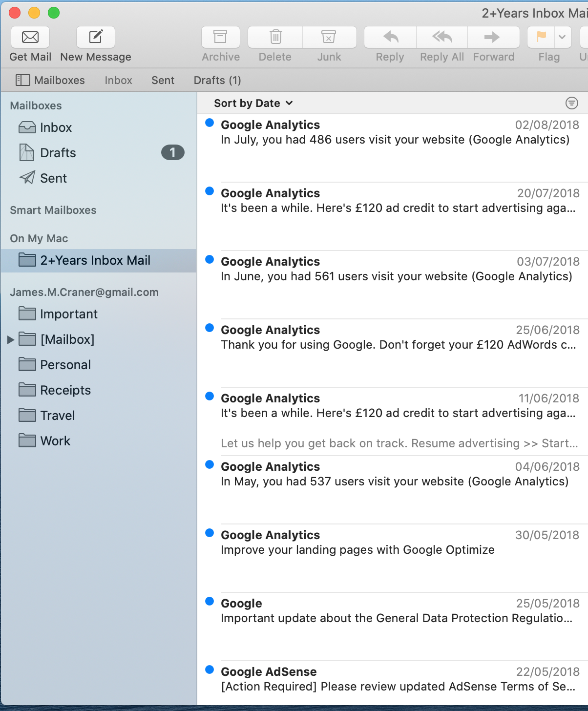
Task: Click the Inbox tray icon in sidebar
Action: [27, 127]
